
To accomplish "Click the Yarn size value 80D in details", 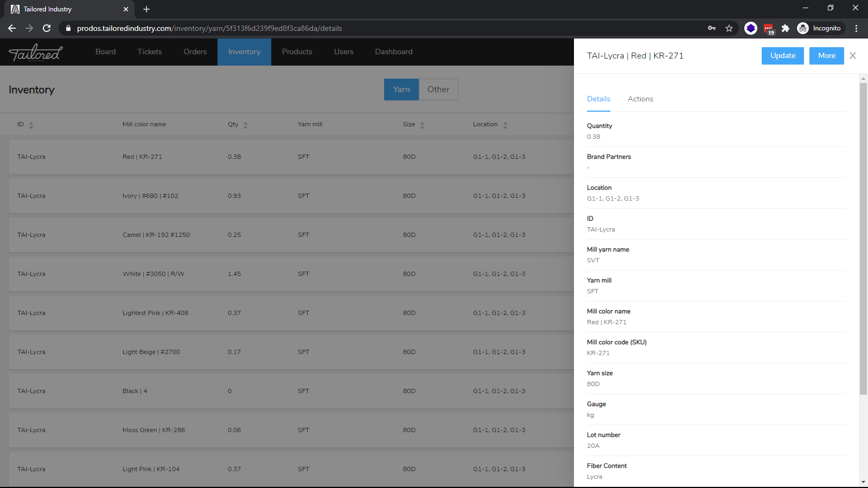I will 593,384.
